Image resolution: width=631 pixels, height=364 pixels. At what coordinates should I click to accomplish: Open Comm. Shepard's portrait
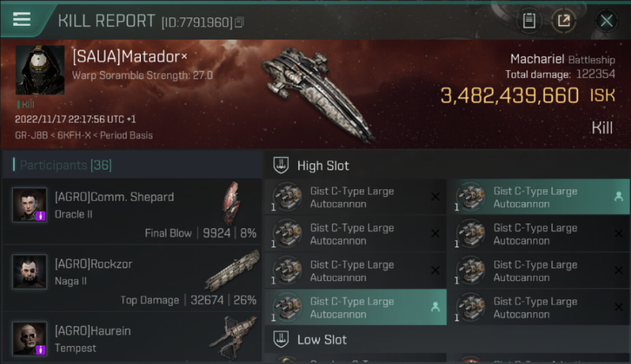tap(30, 205)
